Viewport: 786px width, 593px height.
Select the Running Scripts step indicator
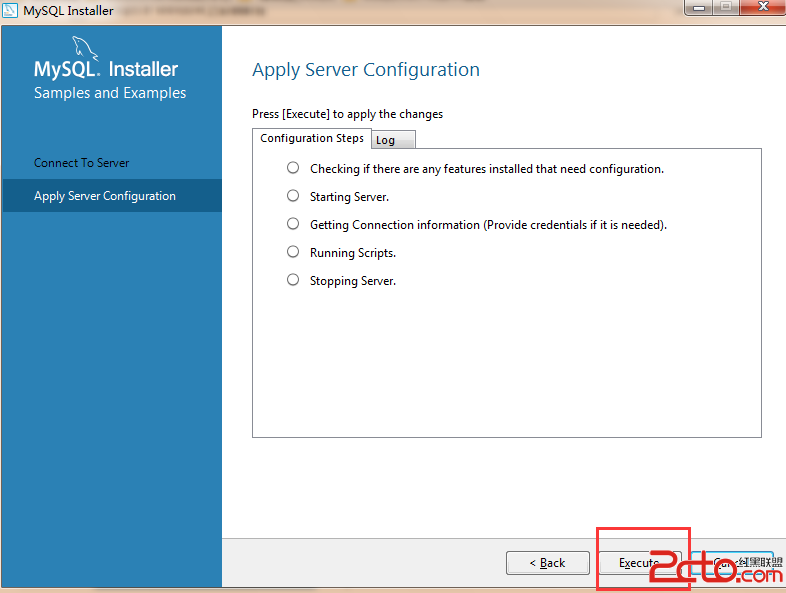tap(293, 252)
